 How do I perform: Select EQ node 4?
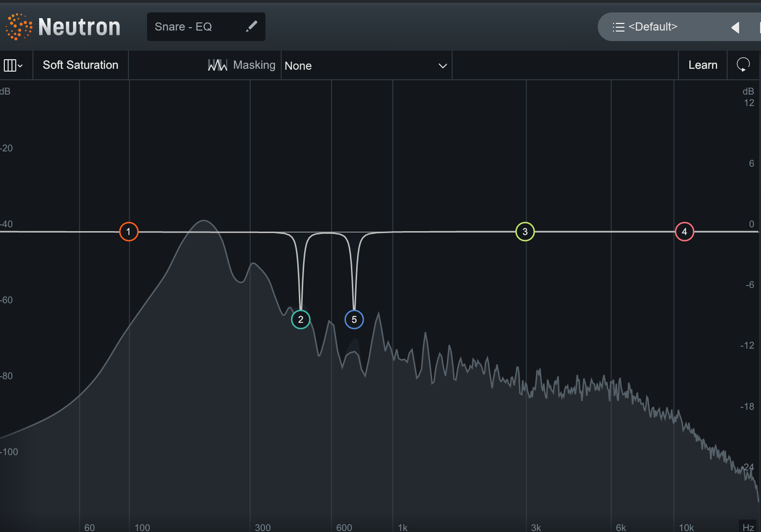click(x=685, y=232)
